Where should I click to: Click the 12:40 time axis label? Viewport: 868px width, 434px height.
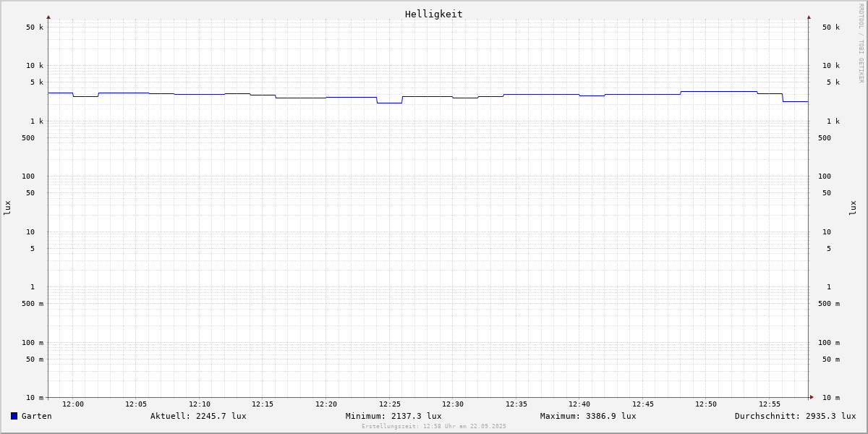pyautogui.click(x=579, y=404)
